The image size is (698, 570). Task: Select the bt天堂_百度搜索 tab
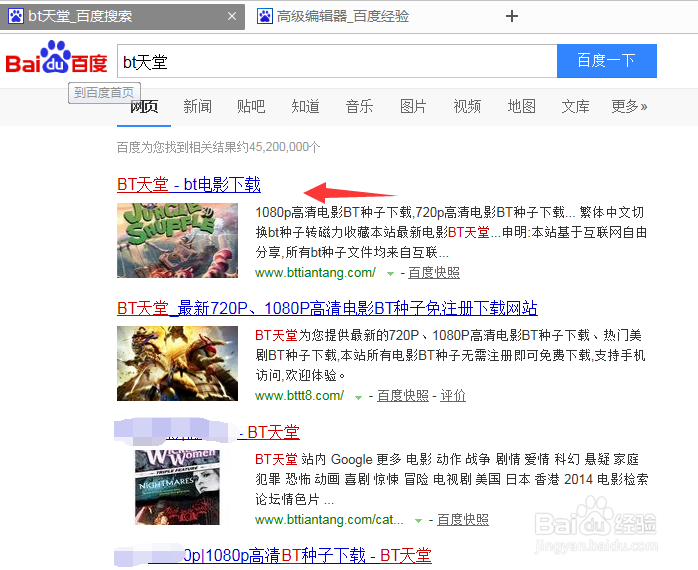(x=122, y=17)
